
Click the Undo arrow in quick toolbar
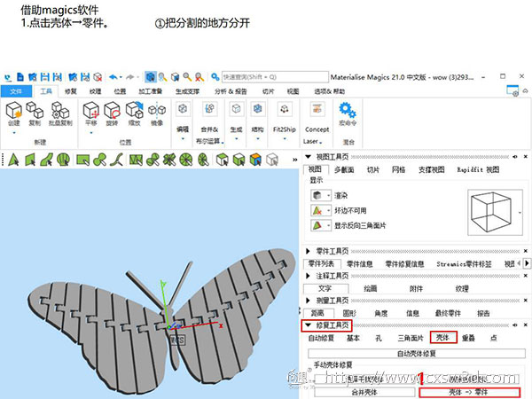coord(113,77)
